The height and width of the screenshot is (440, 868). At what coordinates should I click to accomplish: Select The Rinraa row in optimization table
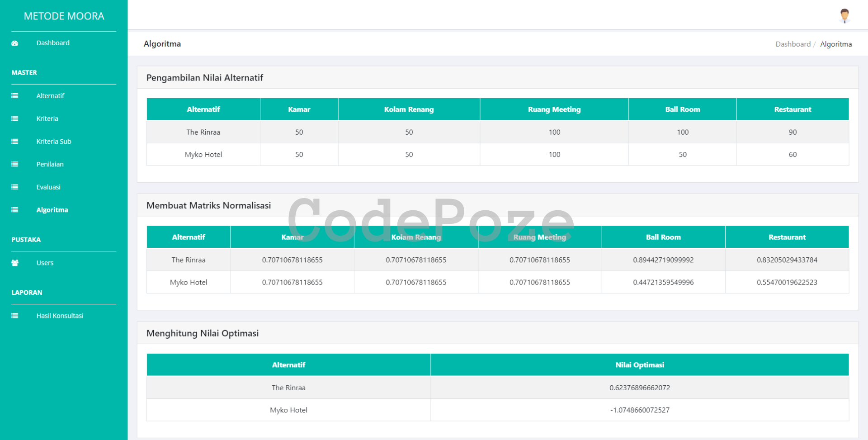288,388
